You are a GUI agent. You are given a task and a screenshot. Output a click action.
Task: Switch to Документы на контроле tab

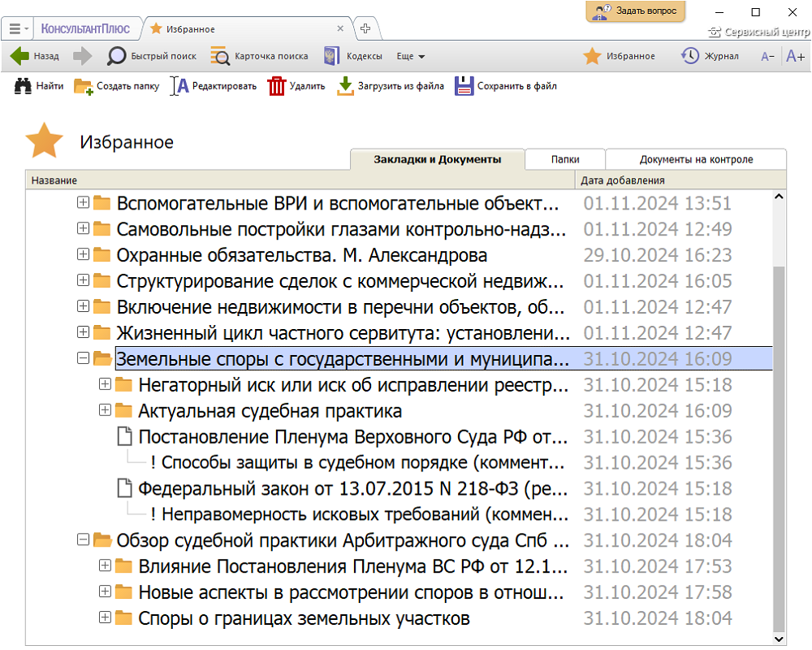coord(696,159)
